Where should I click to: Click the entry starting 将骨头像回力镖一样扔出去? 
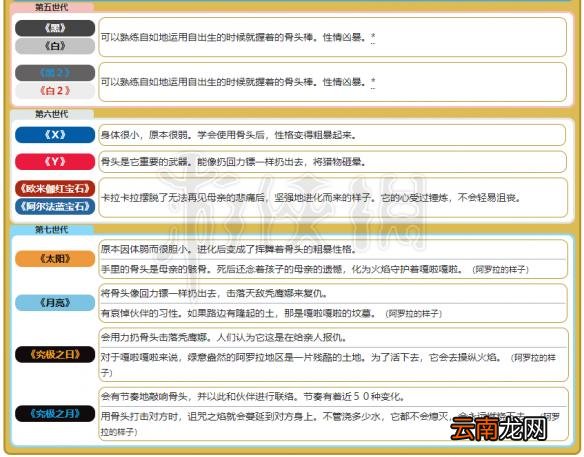coord(214,293)
